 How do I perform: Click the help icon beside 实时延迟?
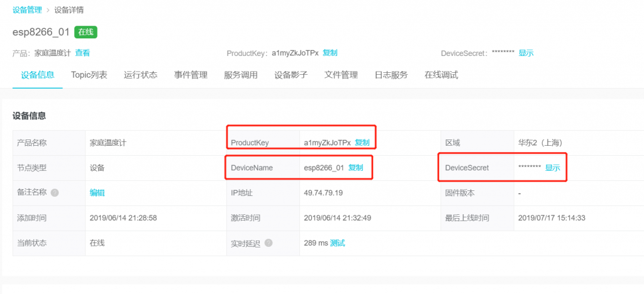(x=269, y=242)
